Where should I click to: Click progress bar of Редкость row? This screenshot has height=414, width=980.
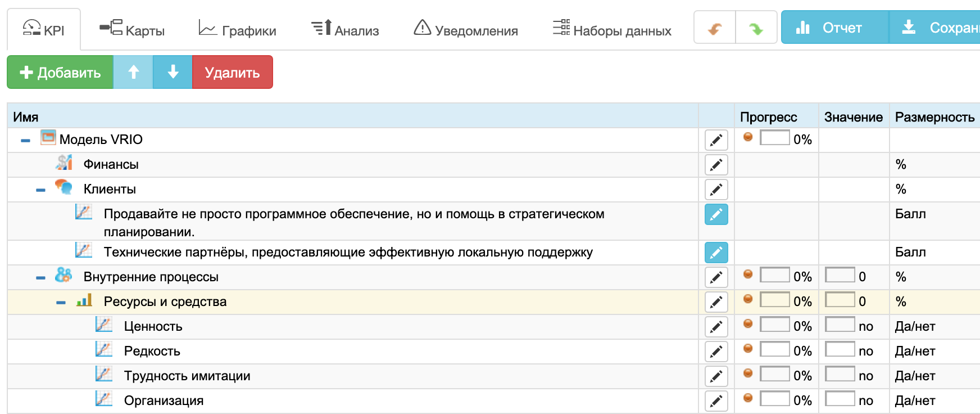pos(774,349)
